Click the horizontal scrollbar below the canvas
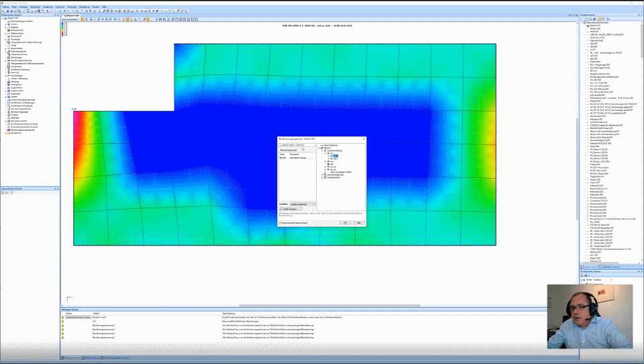The height and width of the screenshot is (364, 644). (x=330, y=306)
